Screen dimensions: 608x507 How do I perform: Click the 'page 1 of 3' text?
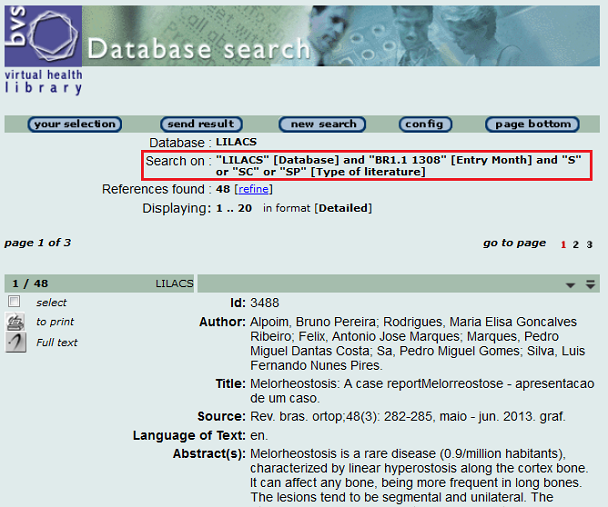[38, 243]
